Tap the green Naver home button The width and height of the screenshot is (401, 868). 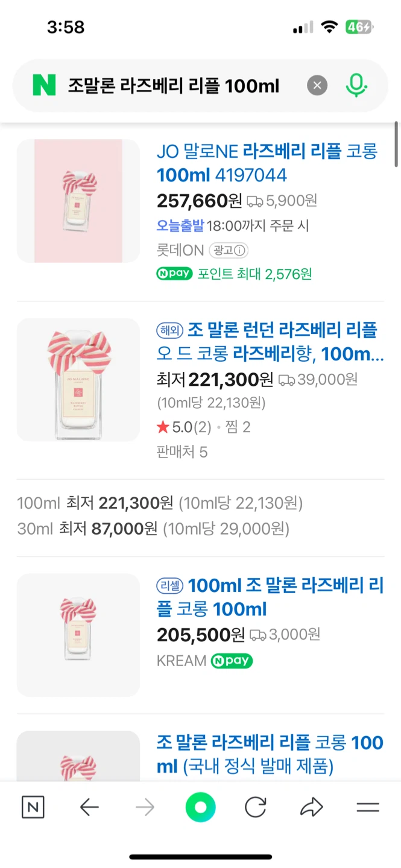(201, 807)
